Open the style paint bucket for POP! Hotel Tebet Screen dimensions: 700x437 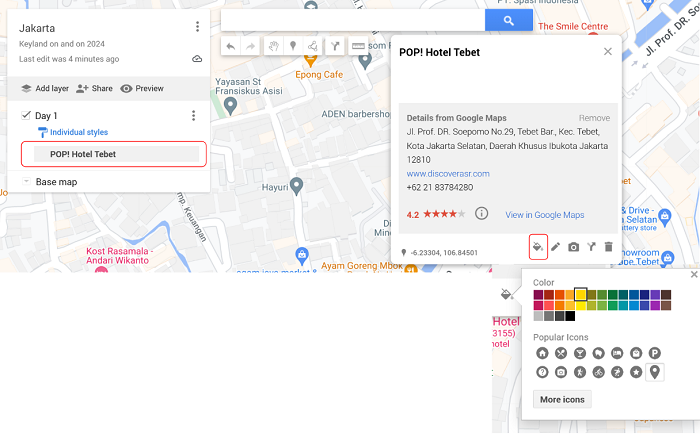pyautogui.click(x=538, y=246)
